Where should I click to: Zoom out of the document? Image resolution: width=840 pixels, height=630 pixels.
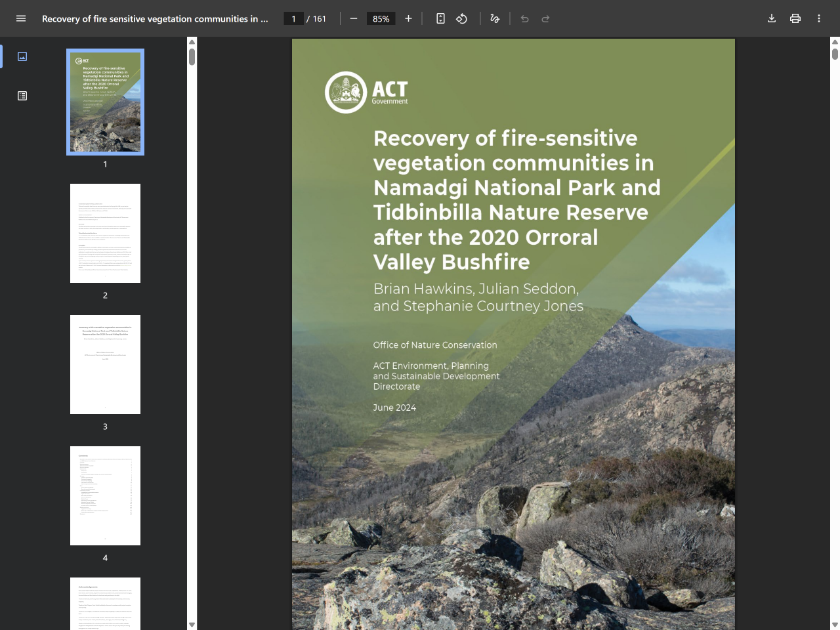coord(353,18)
